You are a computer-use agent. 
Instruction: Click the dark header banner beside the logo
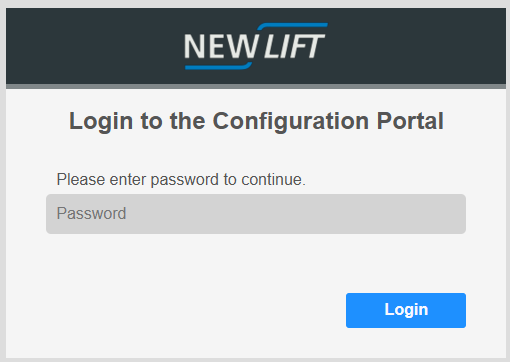(x=93, y=46)
